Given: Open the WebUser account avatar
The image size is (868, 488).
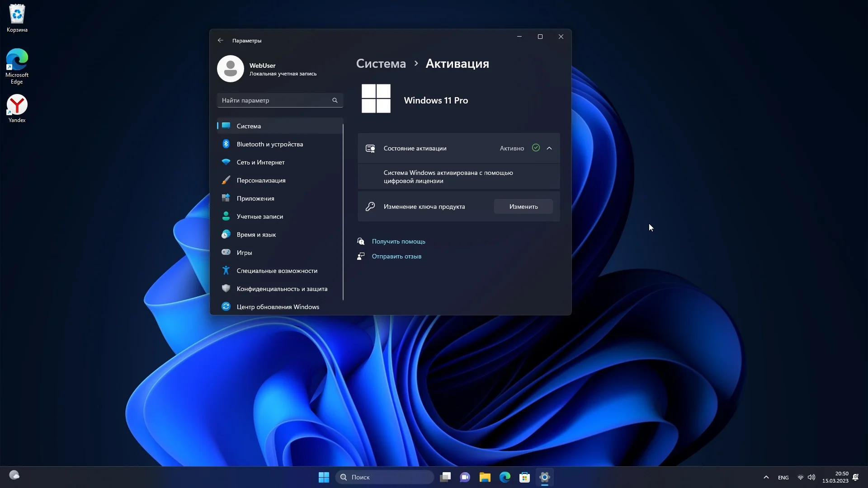Looking at the screenshot, I should tap(231, 69).
